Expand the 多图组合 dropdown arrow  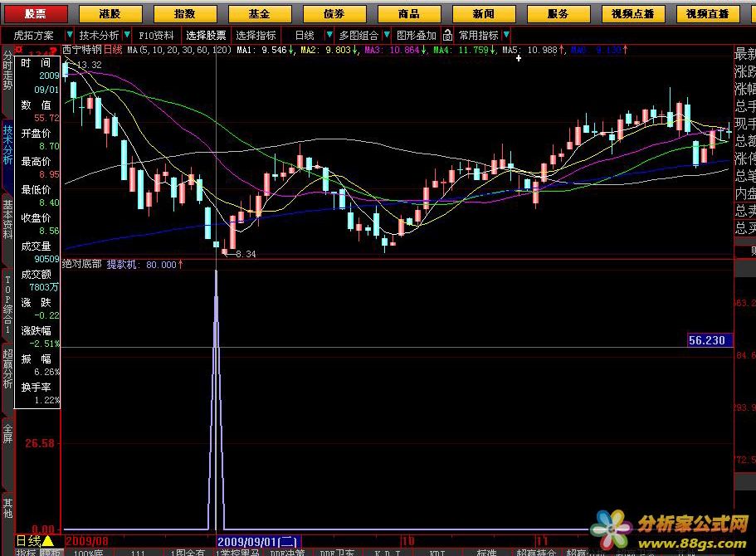coord(384,36)
